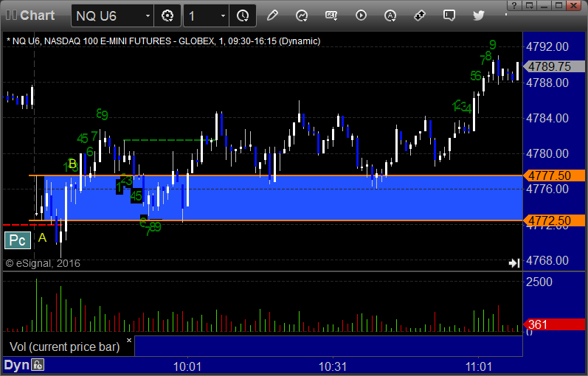Click the yellow A marker label
Viewport: 588px width, 376px height.
point(42,237)
